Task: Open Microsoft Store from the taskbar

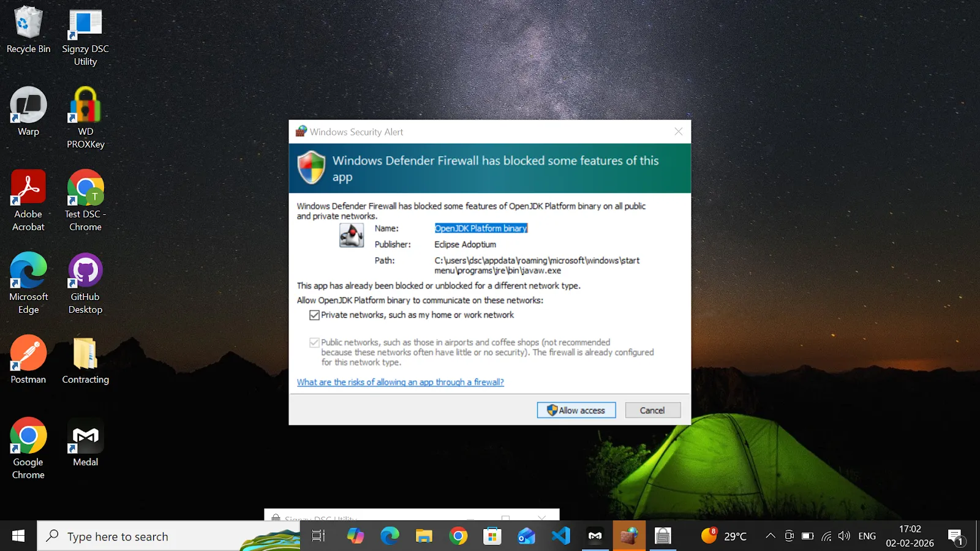Action: click(x=492, y=536)
